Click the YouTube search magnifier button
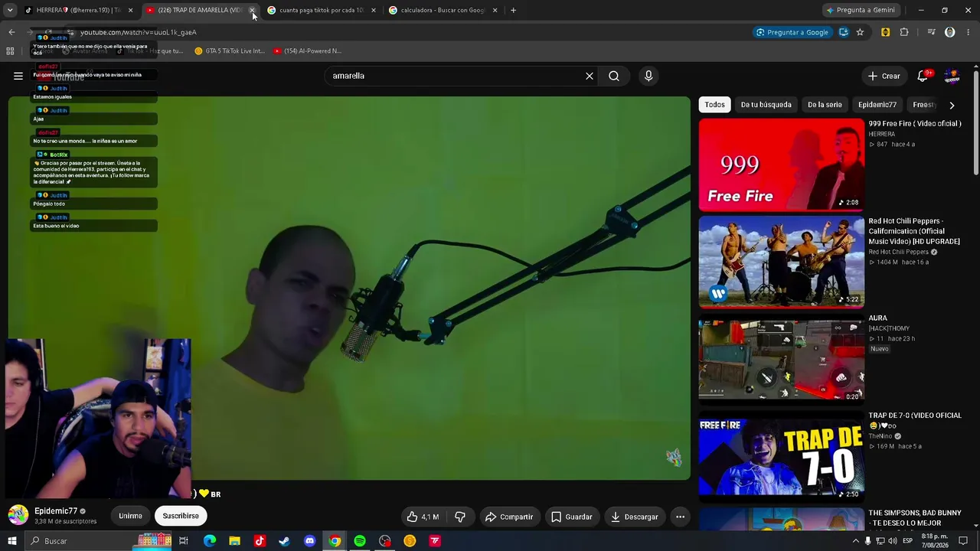 pos(614,76)
